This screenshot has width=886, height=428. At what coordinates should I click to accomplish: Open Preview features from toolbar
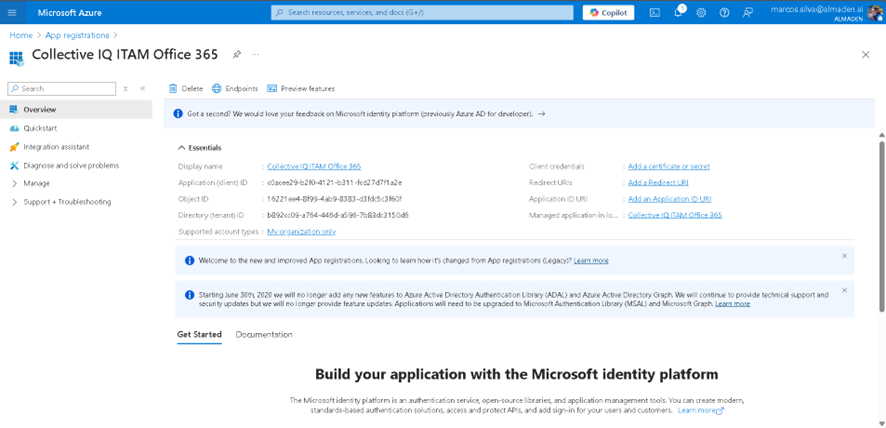click(x=301, y=89)
